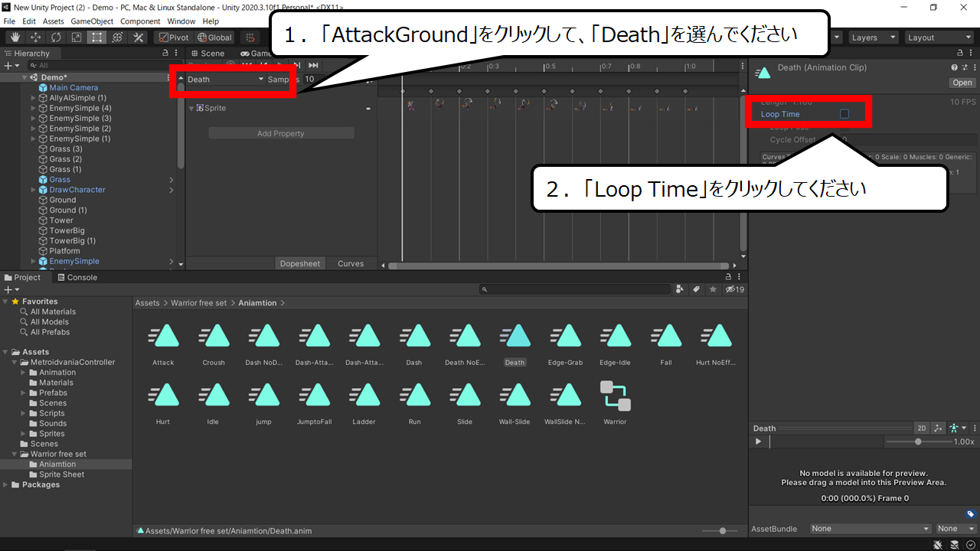Screen dimensions: 980x551
Task: Switch to the Console tab
Action: point(77,278)
